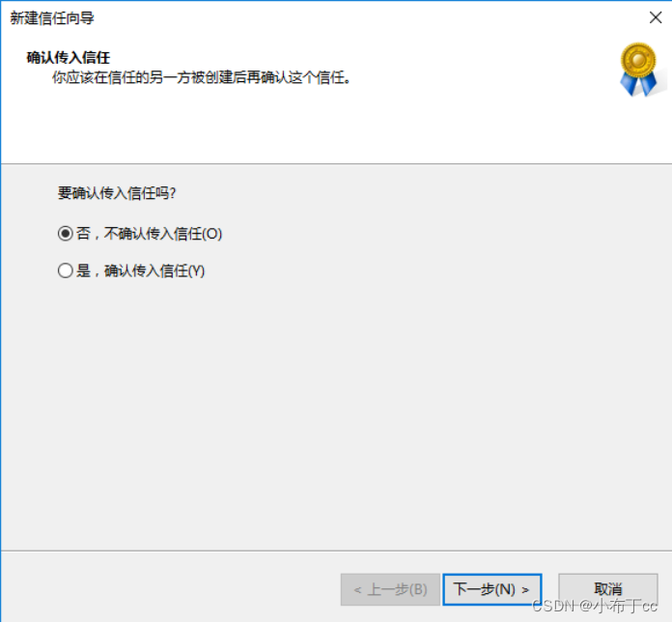672x623 pixels.
Task: Click the '要确认传入信任吗?' question text
Action: tap(117, 193)
